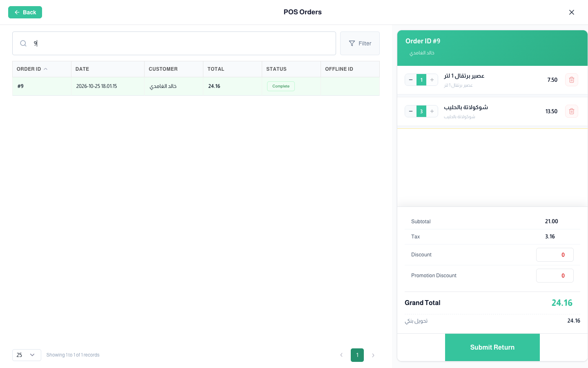
Task: Go to the previous page arrow
Action: tap(341, 355)
